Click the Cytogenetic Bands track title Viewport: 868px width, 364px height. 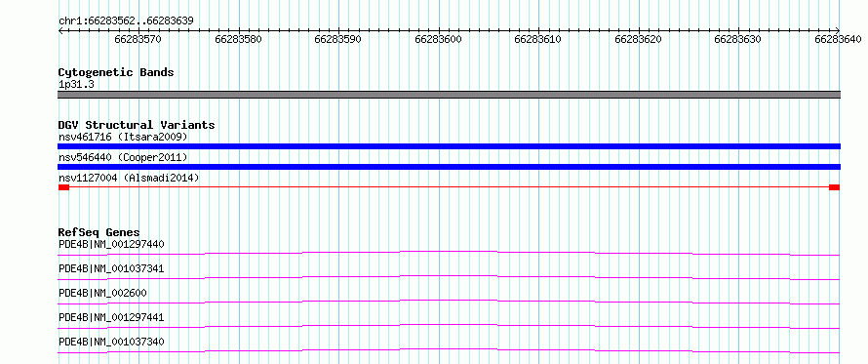[x=116, y=72]
